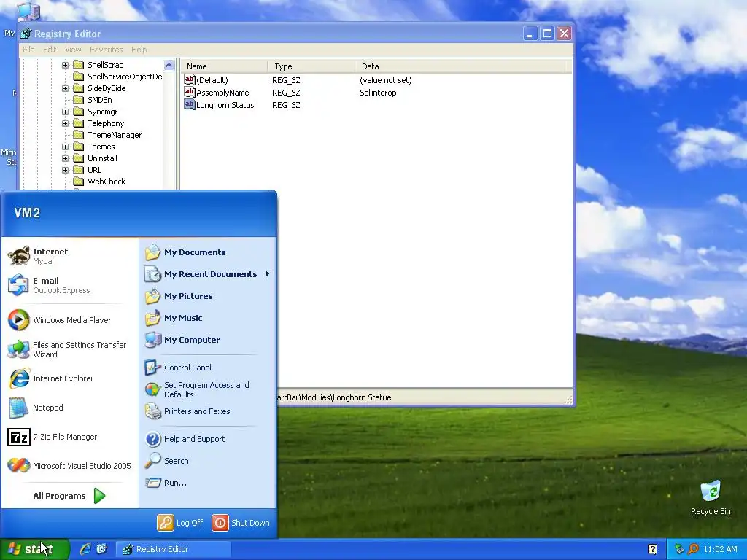
Task: Open My Pictures folder icon
Action: pyautogui.click(x=153, y=296)
